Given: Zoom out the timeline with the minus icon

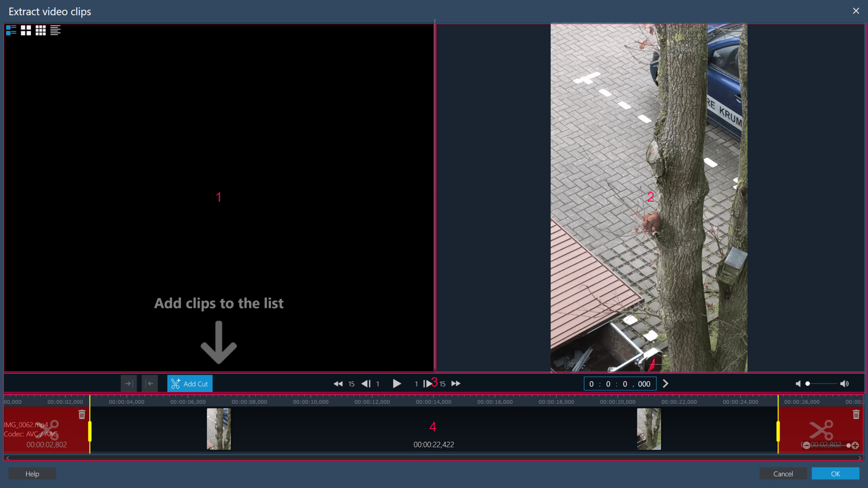Looking at the screenshot, I should point(806,446).
